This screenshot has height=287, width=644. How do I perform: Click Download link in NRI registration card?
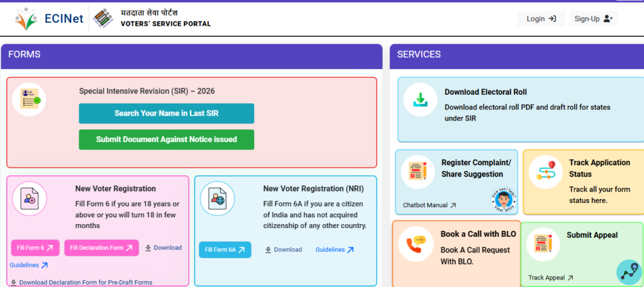coord(284,250)
